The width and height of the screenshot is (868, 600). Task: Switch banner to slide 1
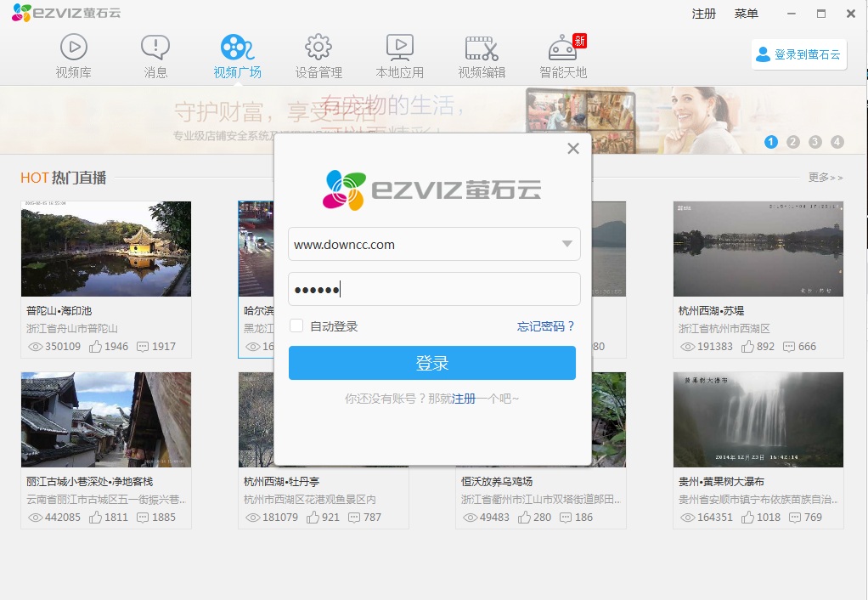tap(770, 142)
